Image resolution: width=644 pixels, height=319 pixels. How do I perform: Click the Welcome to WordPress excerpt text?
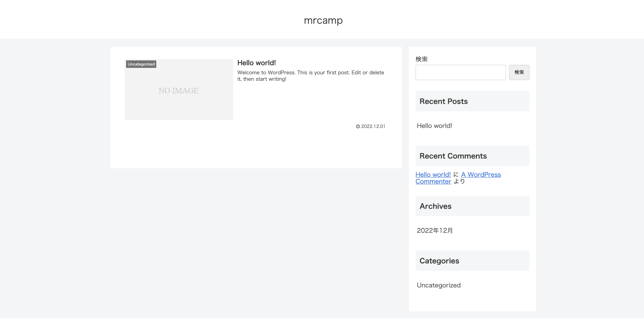point(310,75)
